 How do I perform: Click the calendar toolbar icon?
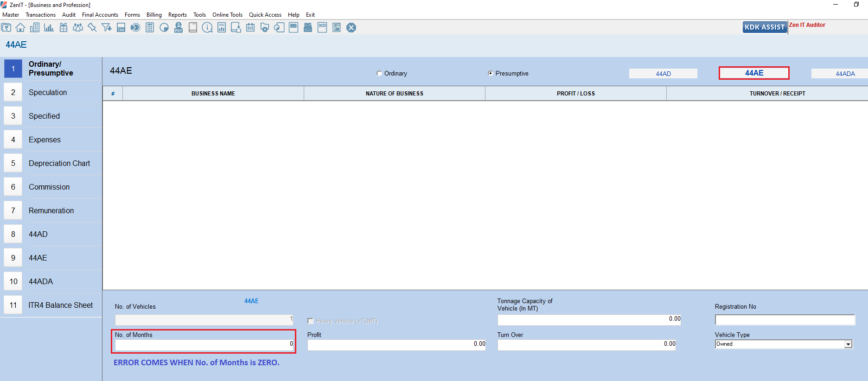[x=250, y=28]
